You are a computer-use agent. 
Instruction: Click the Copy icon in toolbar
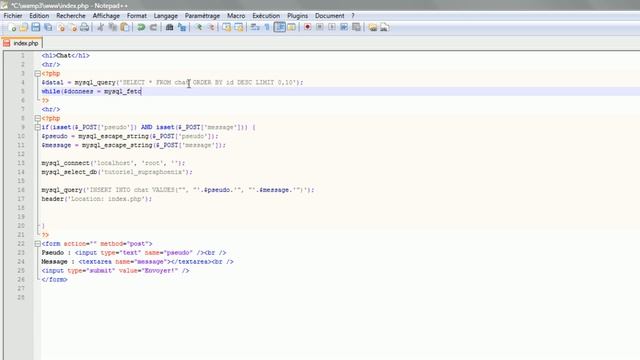click(113, 27)
